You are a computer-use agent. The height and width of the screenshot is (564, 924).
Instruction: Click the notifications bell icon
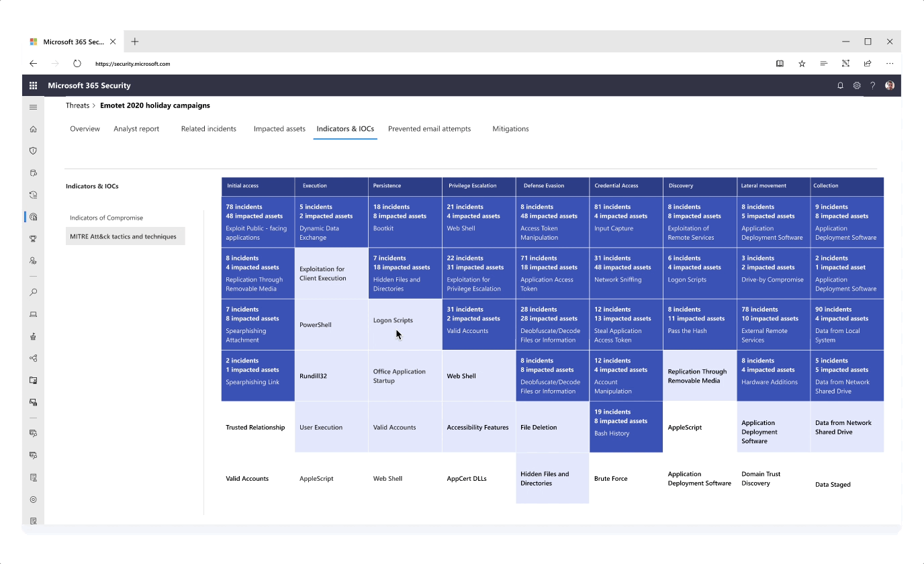840,86
